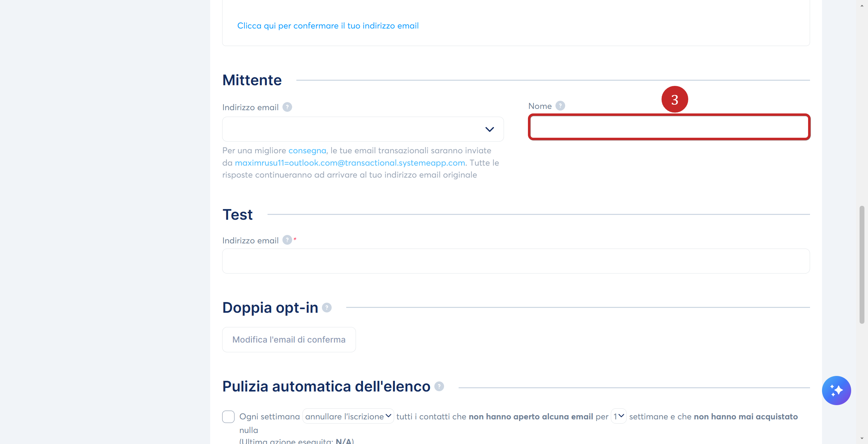Enable weekly automatic list cleaning checkbox
The image size is (868, 444).
point(228,417)
